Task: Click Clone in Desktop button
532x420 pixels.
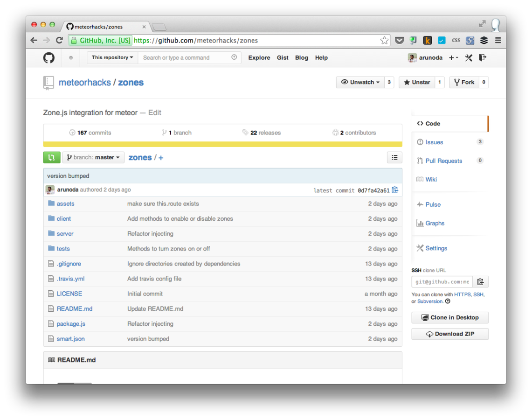Action: [x=450, y=317]
